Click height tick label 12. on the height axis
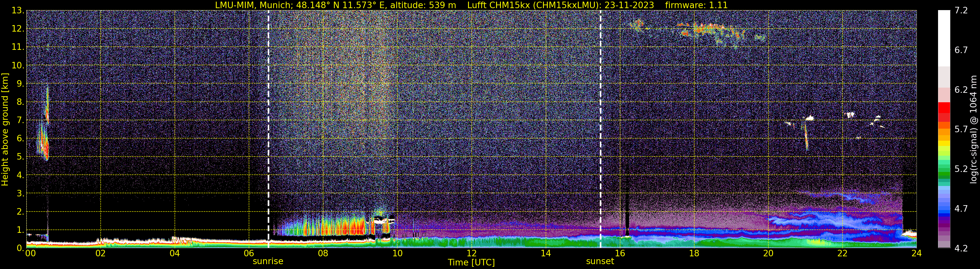The image size is (980, 269). (18, 29)
